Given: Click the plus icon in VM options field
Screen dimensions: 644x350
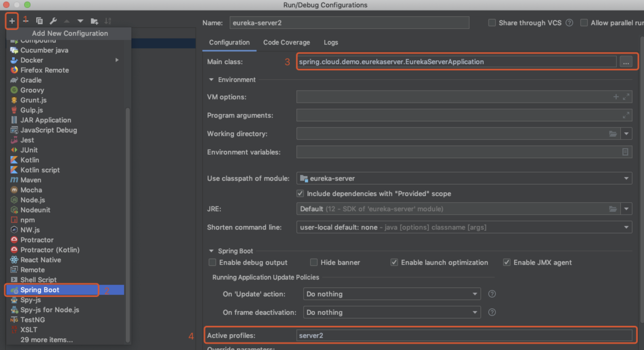Looking at the screenshot, I should point(616,97).
